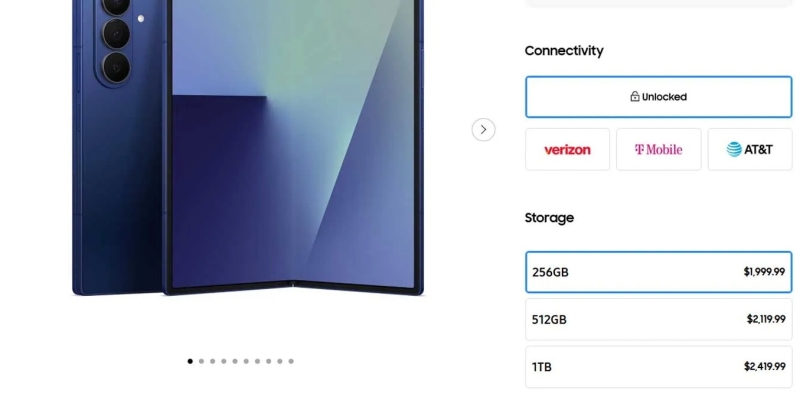Viewport: 800px width, 400px height.
Task: Jump to third carousel image dot
Action: (x=212, y=361)
